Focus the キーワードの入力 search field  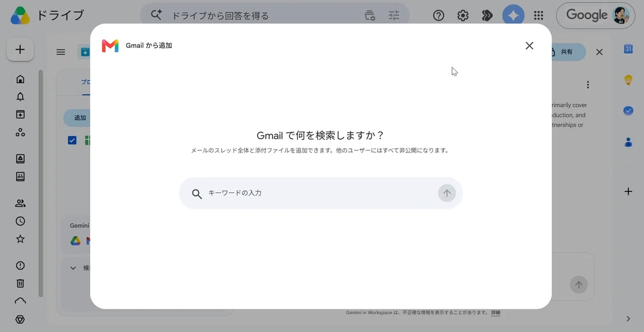coord(321,193)
